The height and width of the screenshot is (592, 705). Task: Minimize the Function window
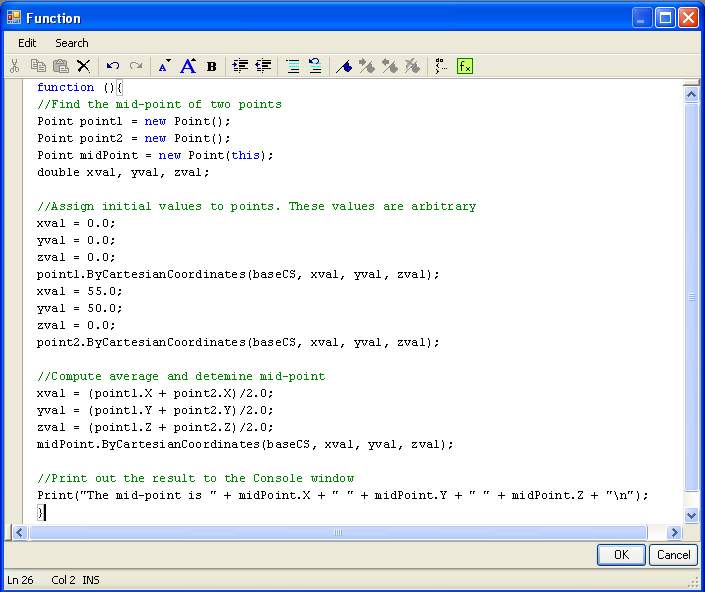[642, 18]
